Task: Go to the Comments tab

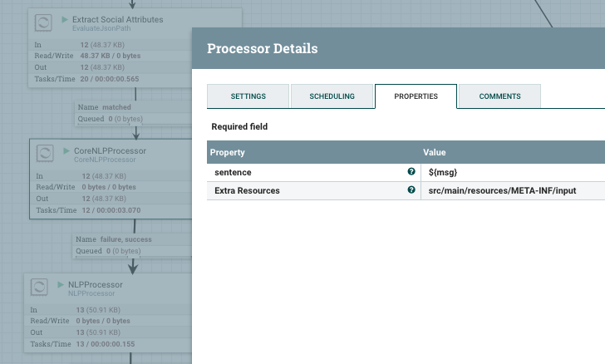Action: (499, 96)
